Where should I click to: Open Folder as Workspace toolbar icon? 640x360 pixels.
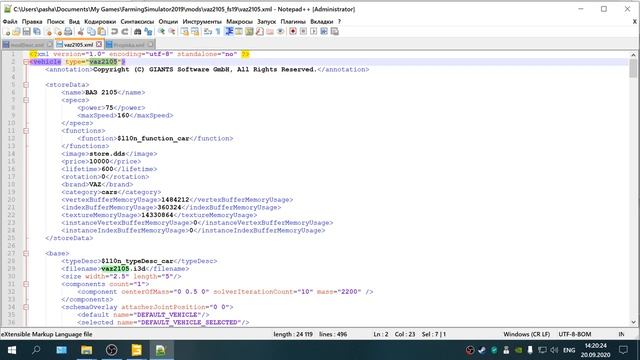pos(270,31)
